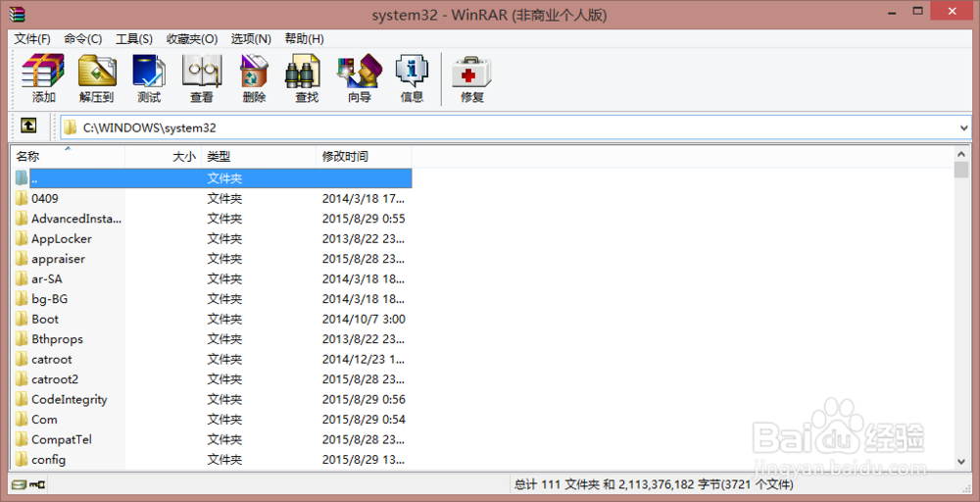980x502 pixels.
Task: Sort by Size (大小) column header
Action: pos(164,157)
